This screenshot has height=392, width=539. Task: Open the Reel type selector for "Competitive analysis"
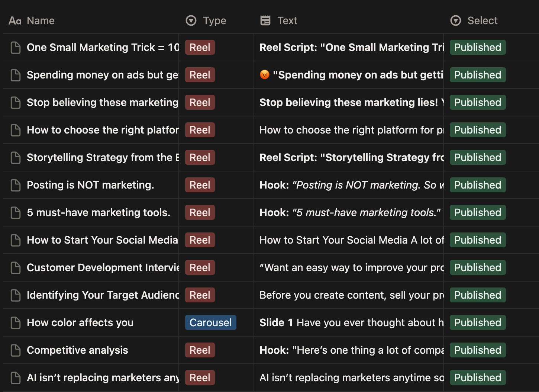click(x=200, y=350)
